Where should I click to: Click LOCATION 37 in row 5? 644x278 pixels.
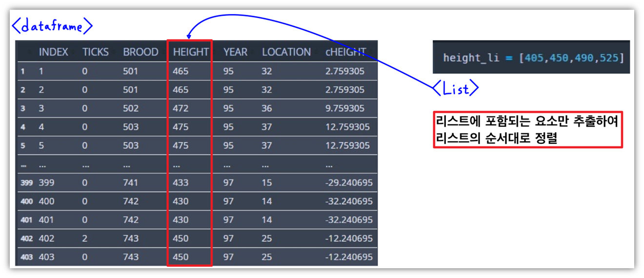point(267,145)
